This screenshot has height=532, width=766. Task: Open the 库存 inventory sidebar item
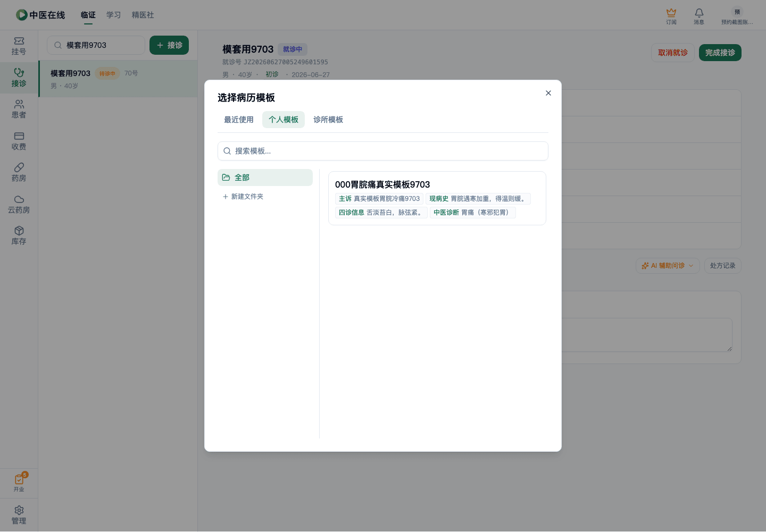tap(19, 235)
